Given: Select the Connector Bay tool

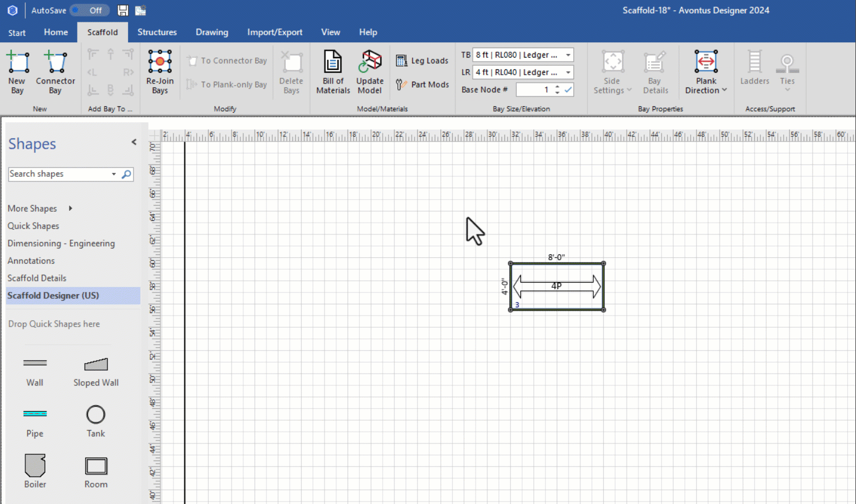Looking at the screenshot, I should tap(55, 62).
